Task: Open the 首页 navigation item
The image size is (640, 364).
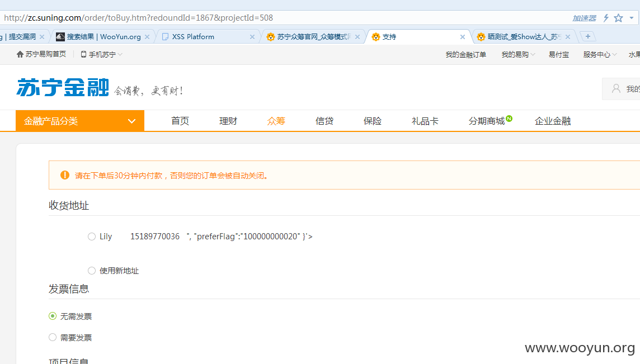Action: pos(180,121)
